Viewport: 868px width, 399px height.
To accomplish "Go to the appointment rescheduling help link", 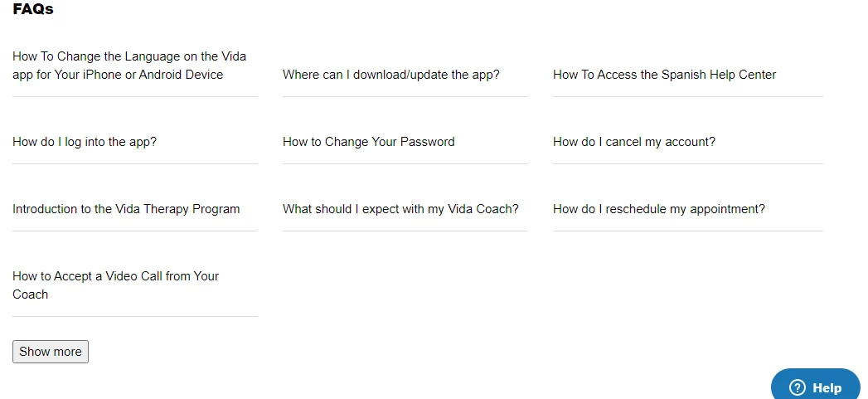I will click(659, 209).
